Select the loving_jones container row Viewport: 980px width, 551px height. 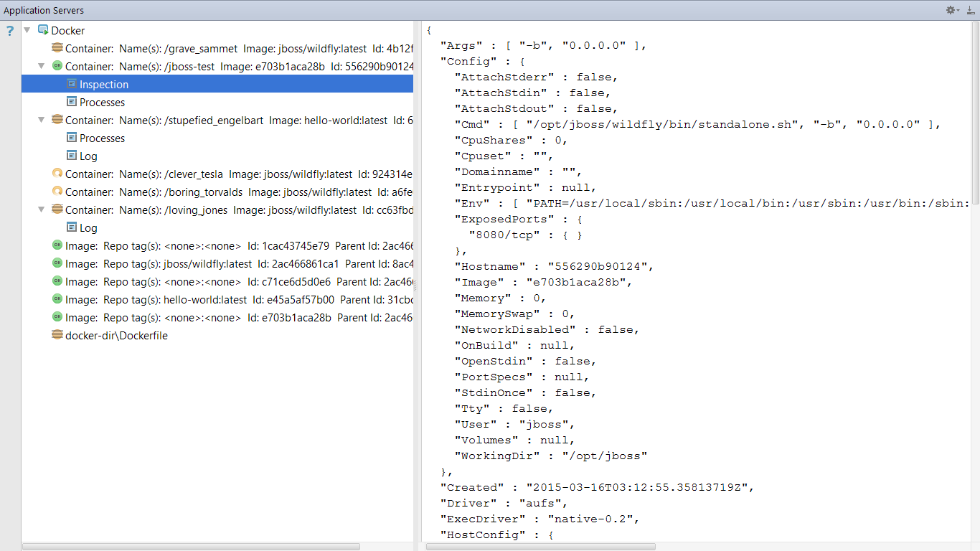point(217,210)
